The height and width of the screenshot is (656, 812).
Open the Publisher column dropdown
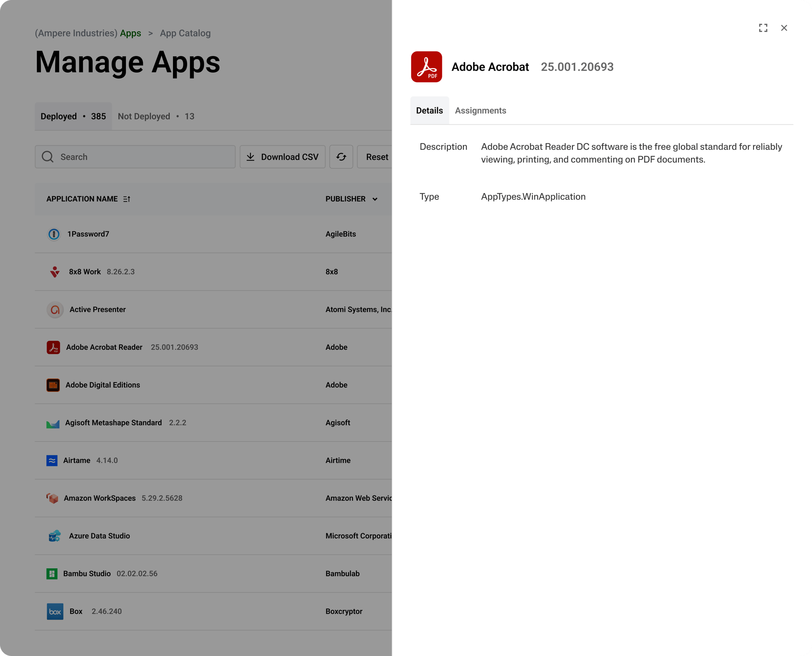coord(374,199)
